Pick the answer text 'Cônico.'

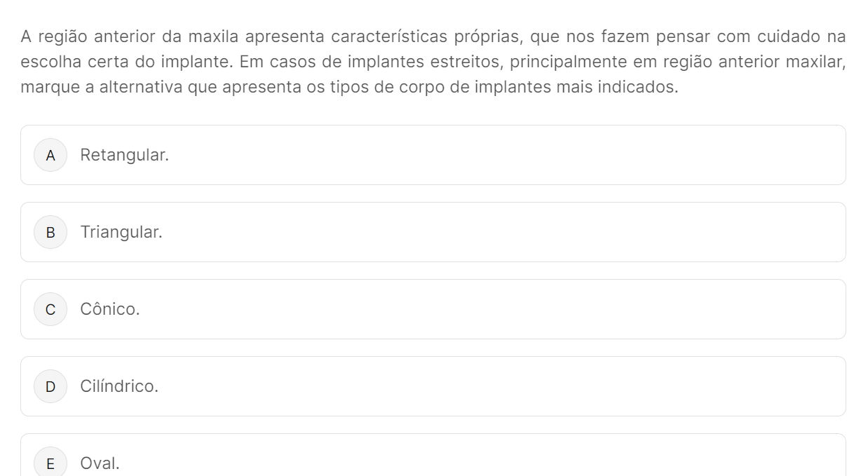[110, 309]
